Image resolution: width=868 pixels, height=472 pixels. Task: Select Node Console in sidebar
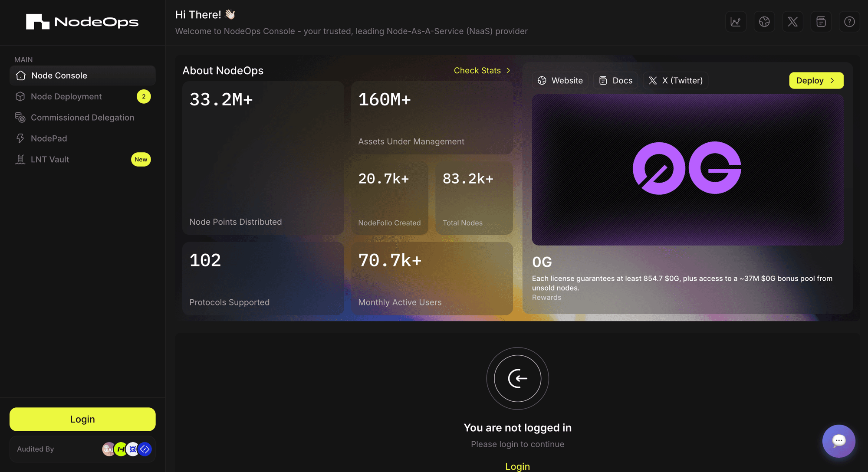tap(82, 75)
